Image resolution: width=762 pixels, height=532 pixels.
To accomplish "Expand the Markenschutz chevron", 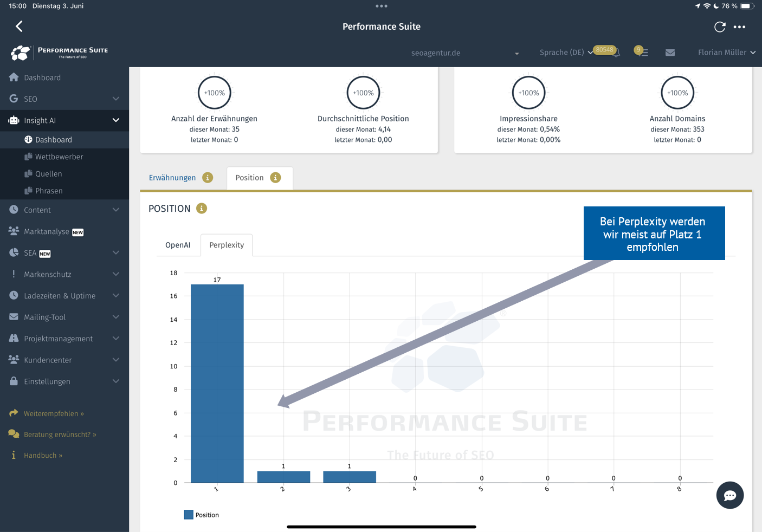I will tap(115, 274).
